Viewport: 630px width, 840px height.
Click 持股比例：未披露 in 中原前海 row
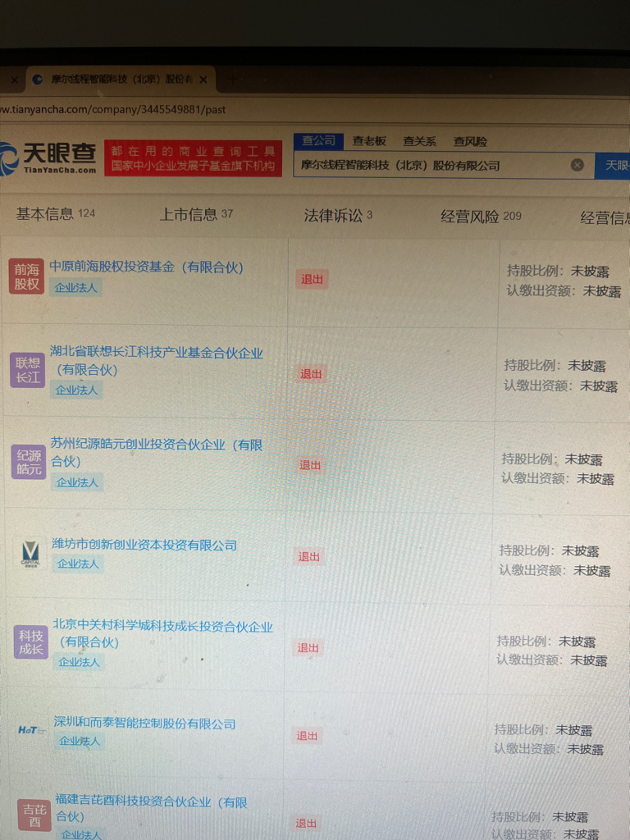click(558, 271)
